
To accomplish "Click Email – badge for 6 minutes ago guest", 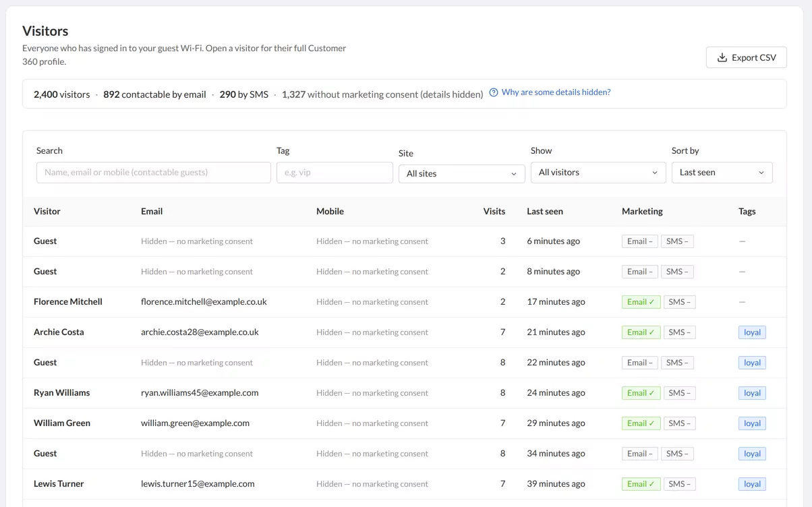I will (x=639, y=241).
